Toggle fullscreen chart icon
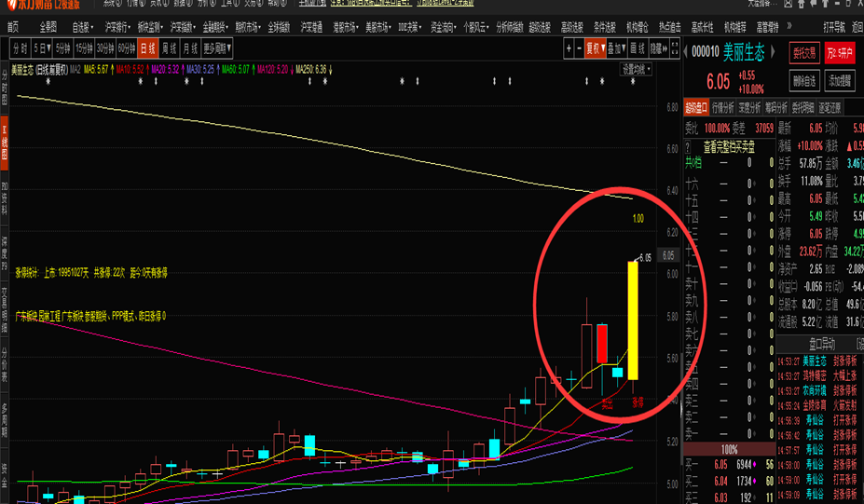The image size is (864, 504). click(x=675, y=49)
